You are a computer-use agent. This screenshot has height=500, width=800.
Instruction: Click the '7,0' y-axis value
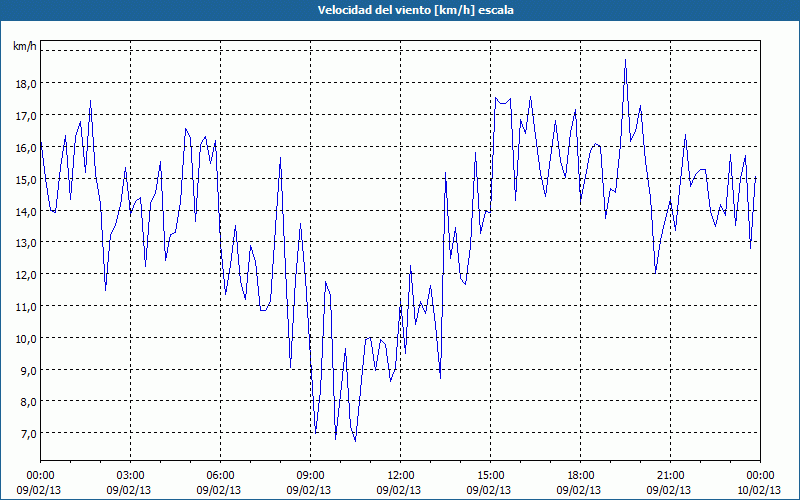[29, 434]
